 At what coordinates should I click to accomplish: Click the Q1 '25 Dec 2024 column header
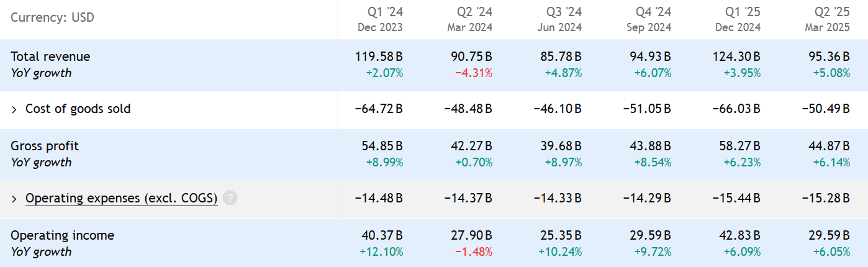coord(738,19)
